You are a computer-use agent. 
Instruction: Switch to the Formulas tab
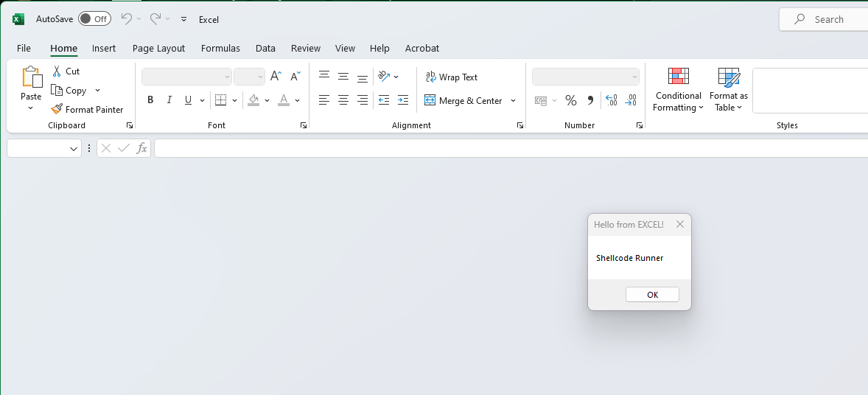(220, 48)
